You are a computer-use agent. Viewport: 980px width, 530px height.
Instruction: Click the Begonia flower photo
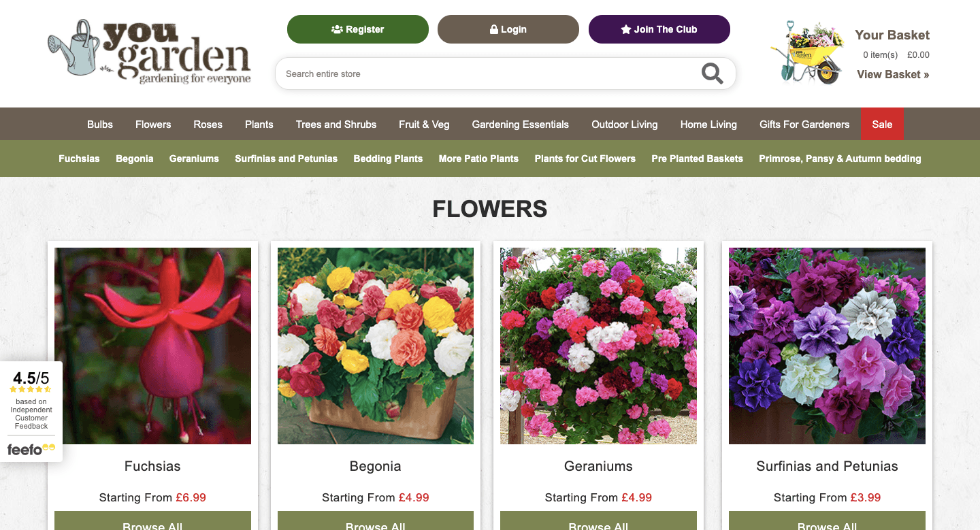(376, 346)
